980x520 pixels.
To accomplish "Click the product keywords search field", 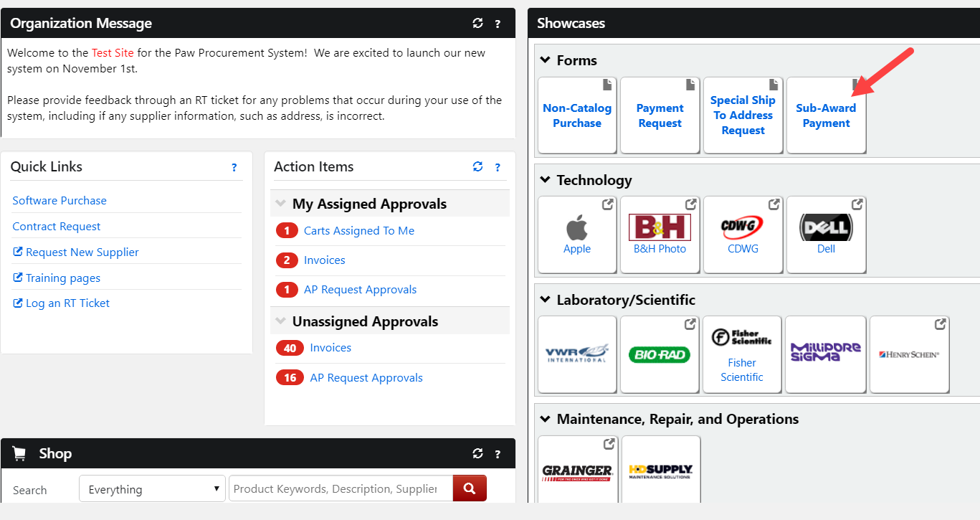I will (x=341, y=489).
